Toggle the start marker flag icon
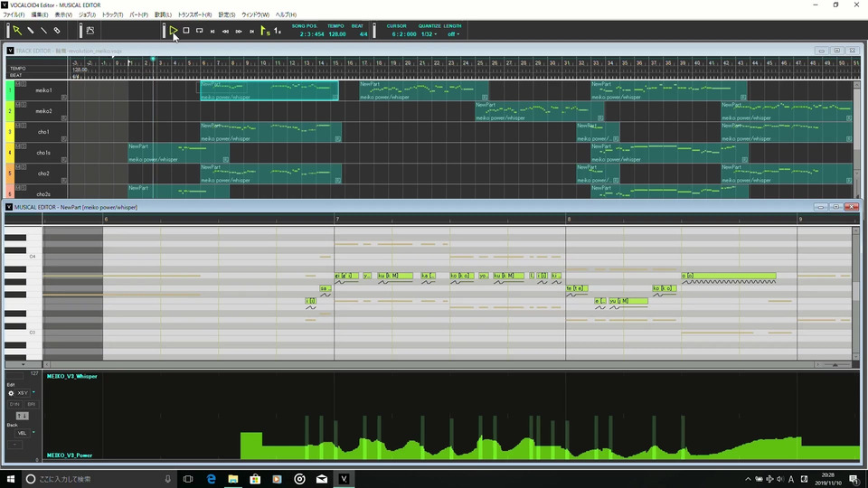Screen dimensions: 868x488 point(265,31)
